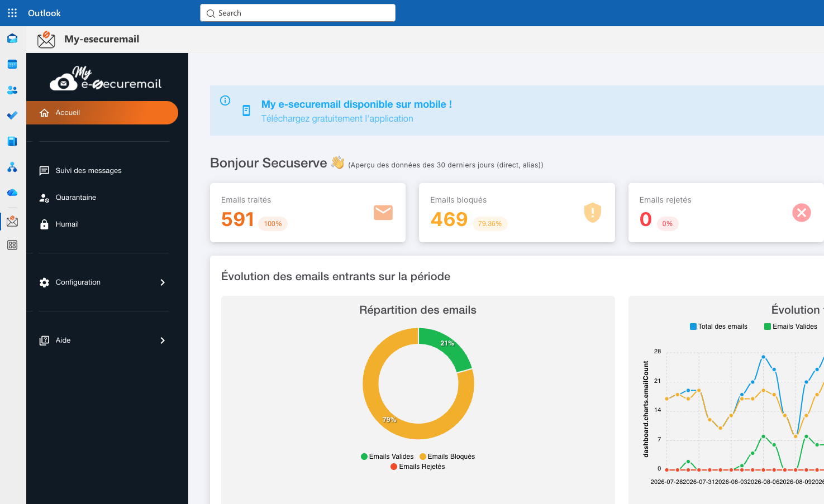Go to Accueil menu item
The width and height of the screenshot is (824, 504).
[x=102, y=113]
